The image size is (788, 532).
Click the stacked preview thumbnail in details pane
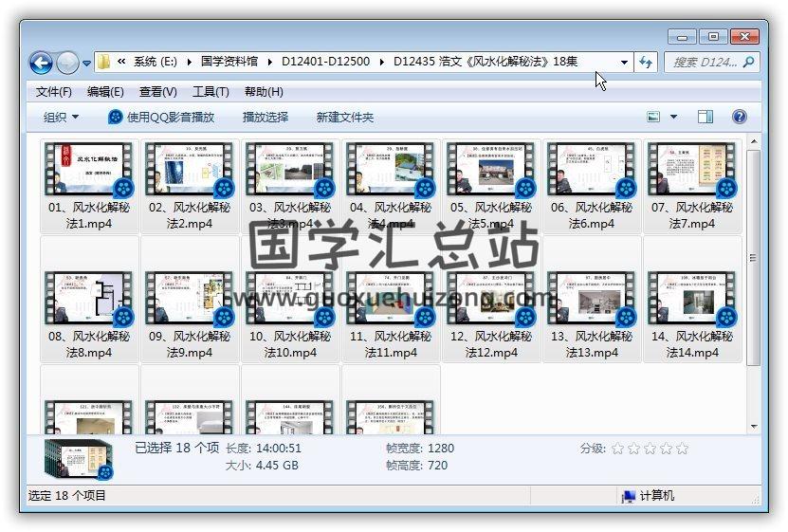78,459
